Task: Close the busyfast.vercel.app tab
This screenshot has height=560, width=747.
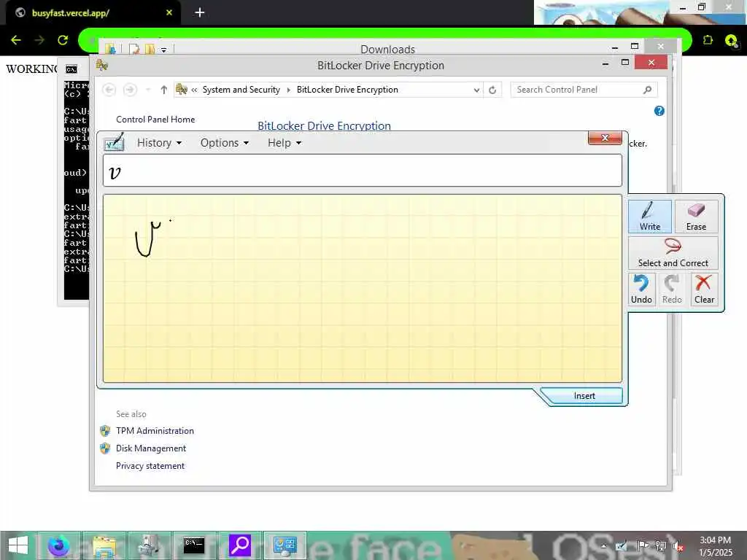Action: click(169, 12)
